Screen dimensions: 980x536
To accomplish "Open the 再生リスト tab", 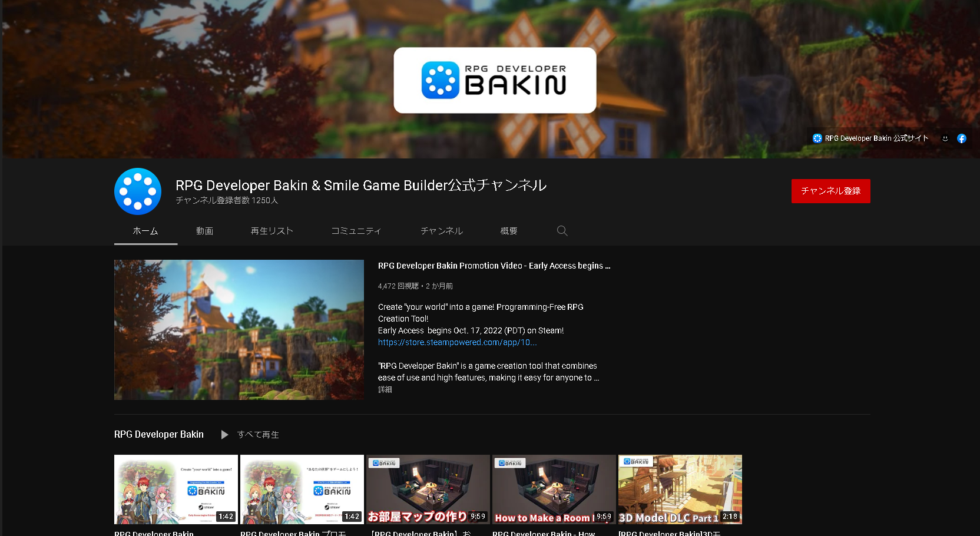I will coord(272,231).
